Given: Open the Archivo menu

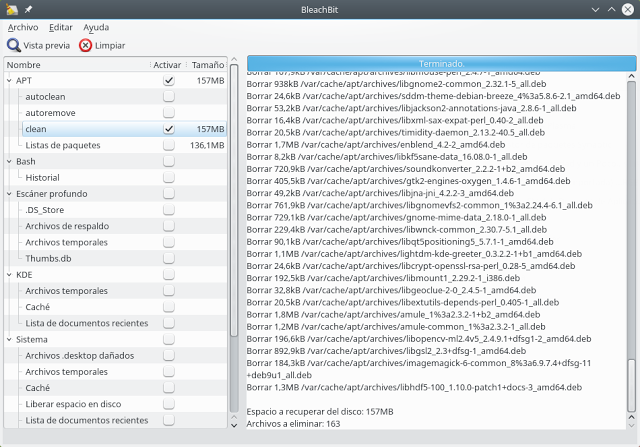Looking at the screenshot, I should (23, 27).
